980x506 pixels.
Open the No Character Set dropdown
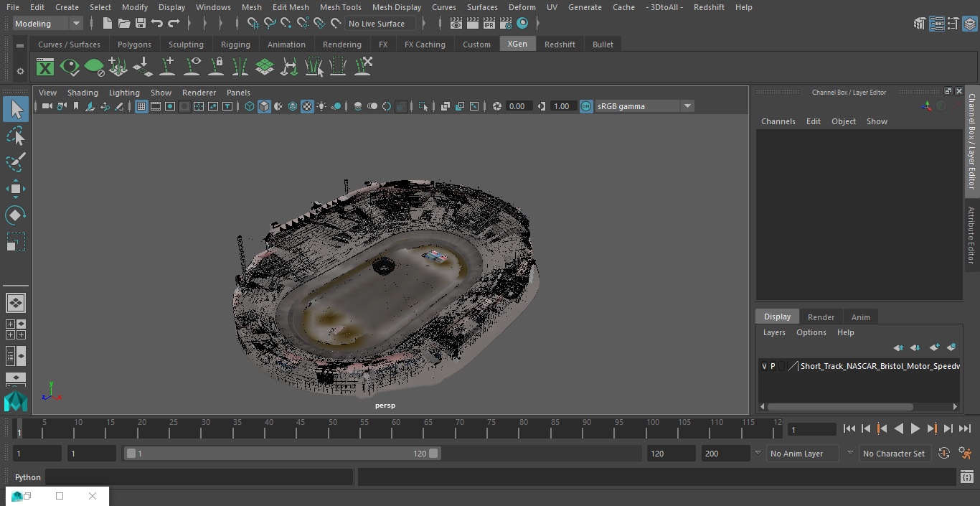[894, 454]
